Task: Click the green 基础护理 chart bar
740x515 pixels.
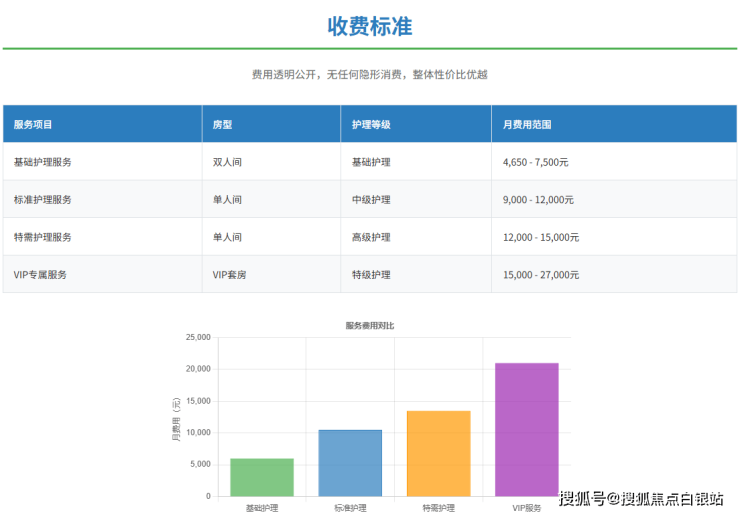Action: (262, 477)
